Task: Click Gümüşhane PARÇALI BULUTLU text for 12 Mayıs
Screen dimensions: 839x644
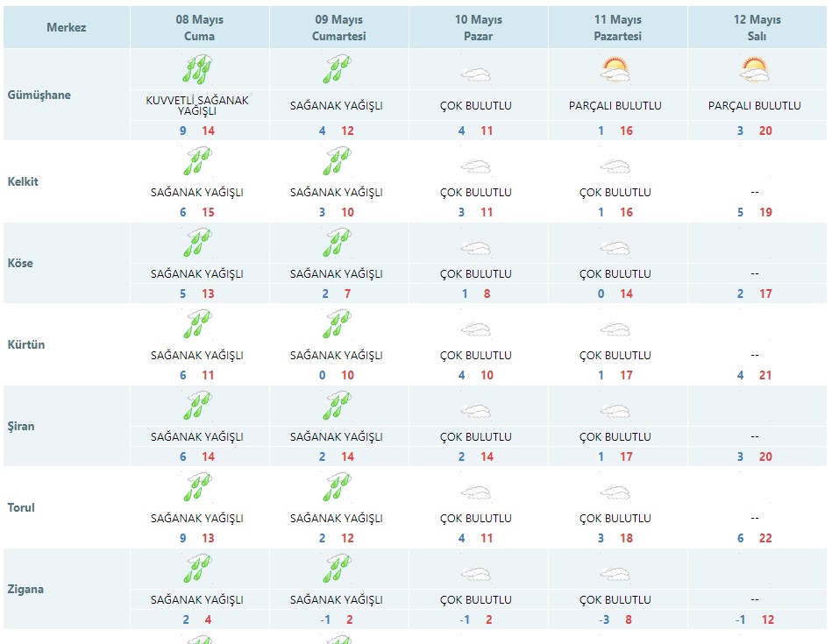Action: click(755, 106)
